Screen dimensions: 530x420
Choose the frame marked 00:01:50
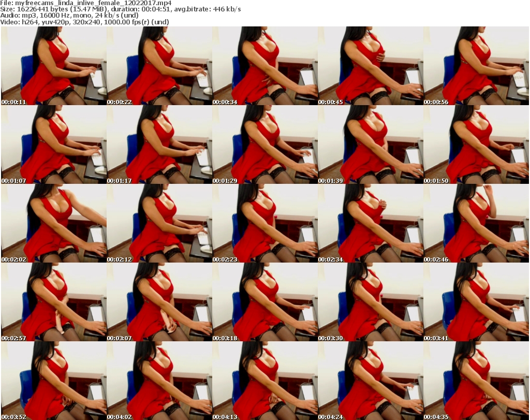pos(476,144)
